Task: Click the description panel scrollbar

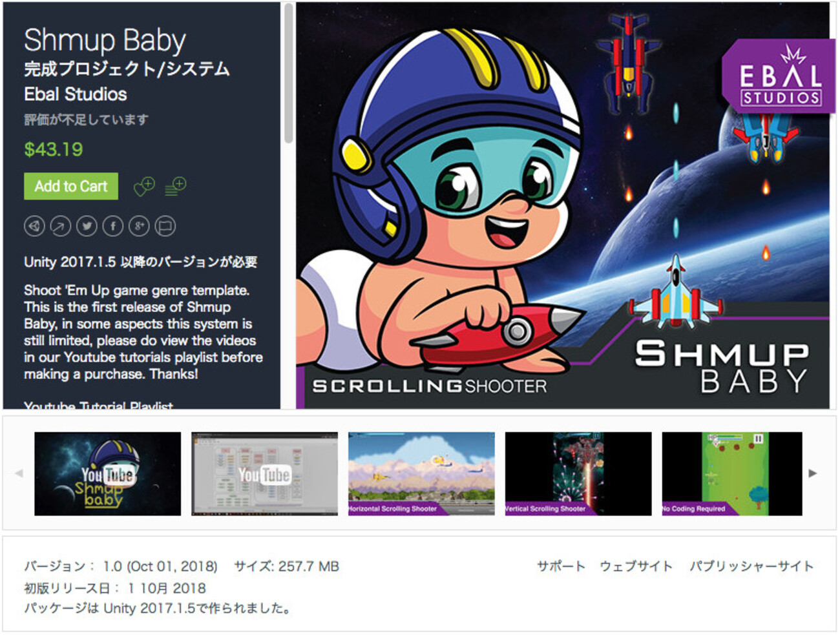Action: click(288, 73)
